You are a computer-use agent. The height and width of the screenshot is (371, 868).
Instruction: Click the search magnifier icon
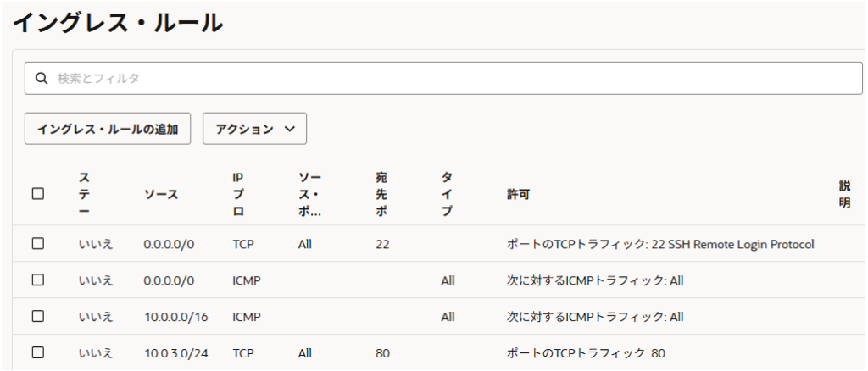point(41,78)
